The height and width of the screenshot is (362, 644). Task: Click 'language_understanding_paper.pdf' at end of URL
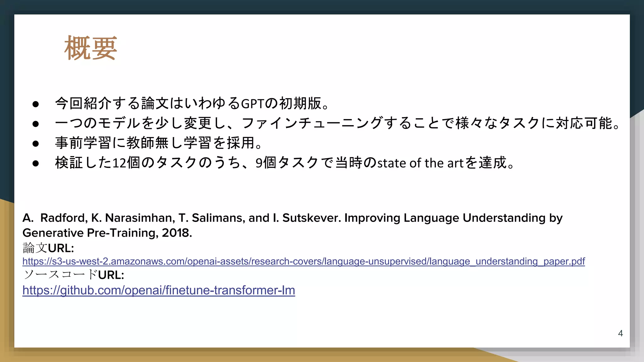coord(507,261)
